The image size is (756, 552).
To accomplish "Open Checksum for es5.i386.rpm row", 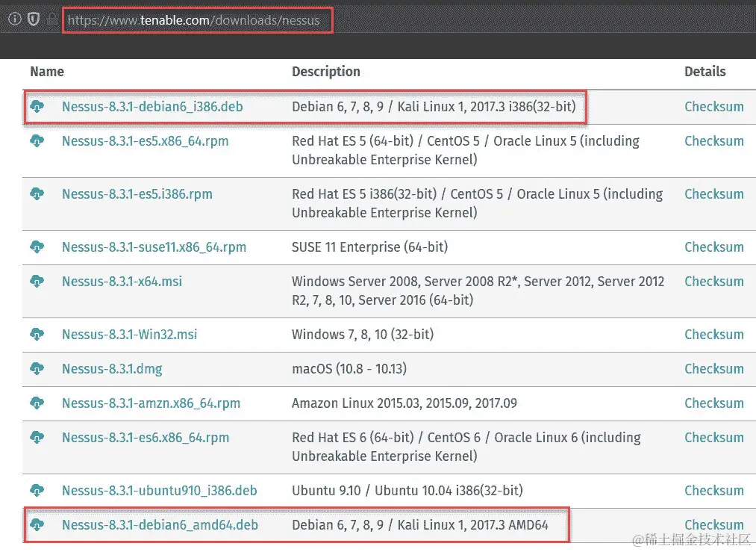I will pos(714,194).
